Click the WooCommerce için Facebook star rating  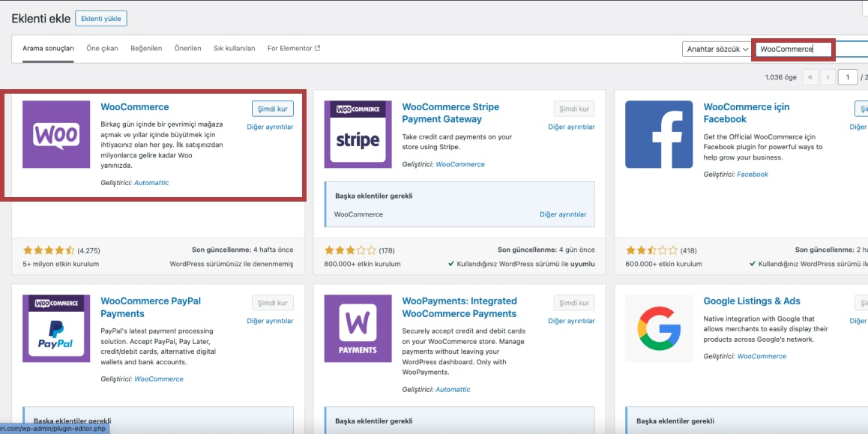pos(651,250)
